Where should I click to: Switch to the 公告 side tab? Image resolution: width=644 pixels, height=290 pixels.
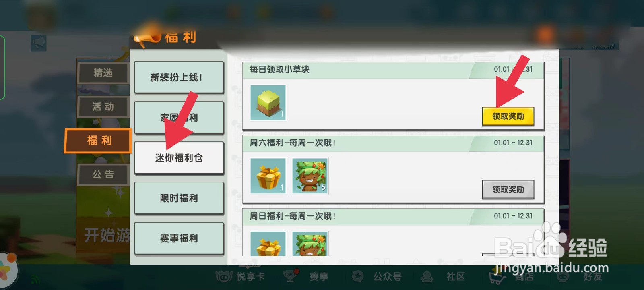(103, 174)
